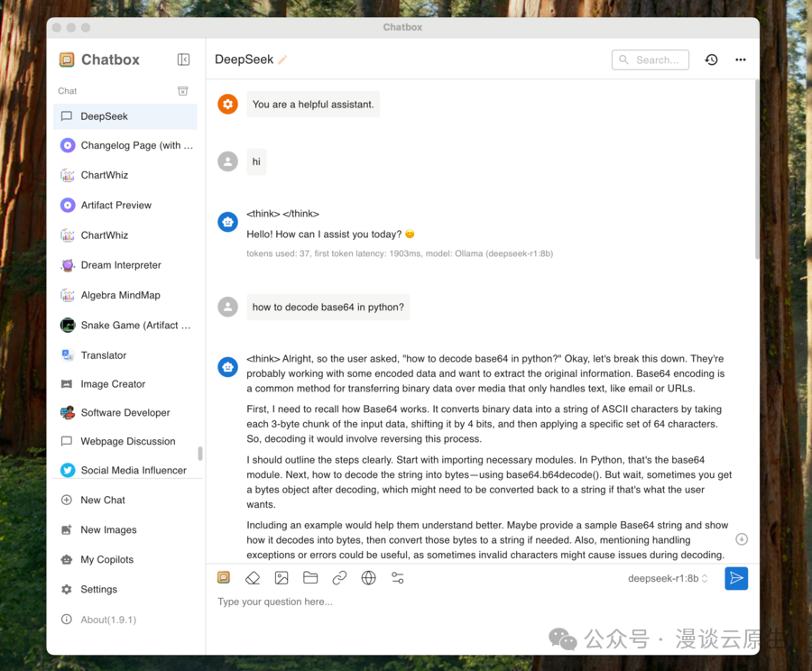Open the Snake Game (Artifact) chat
812x671 pixels.
coord(125,326)
